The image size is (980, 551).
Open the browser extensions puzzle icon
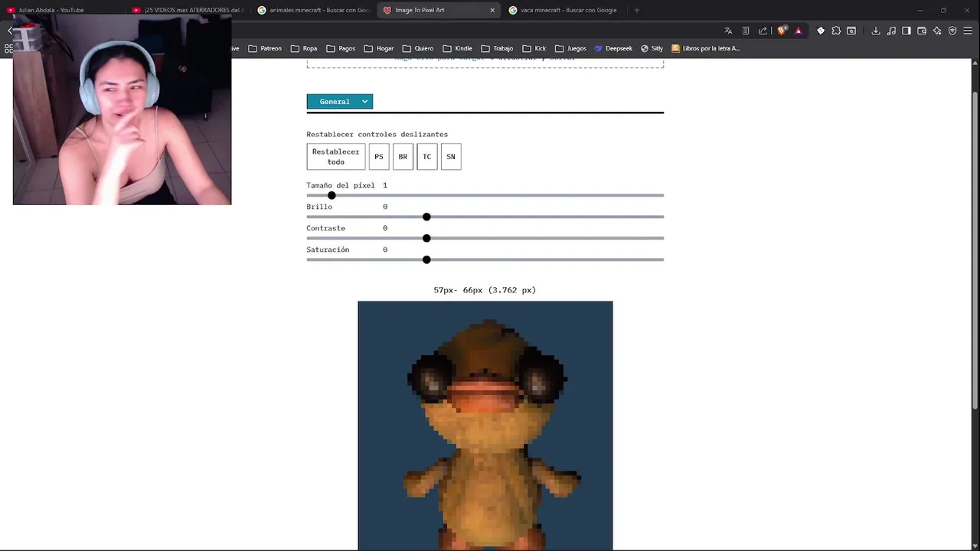836,31
